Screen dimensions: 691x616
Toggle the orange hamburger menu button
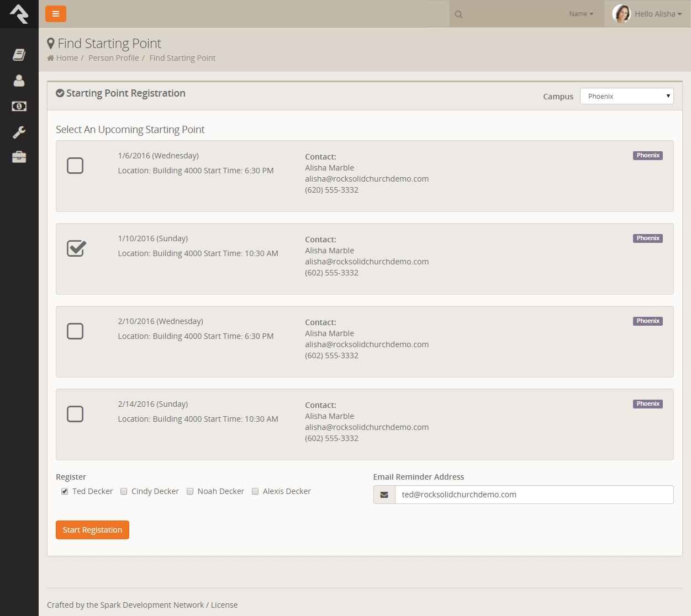pyautogui.click(x=56, y=14)
